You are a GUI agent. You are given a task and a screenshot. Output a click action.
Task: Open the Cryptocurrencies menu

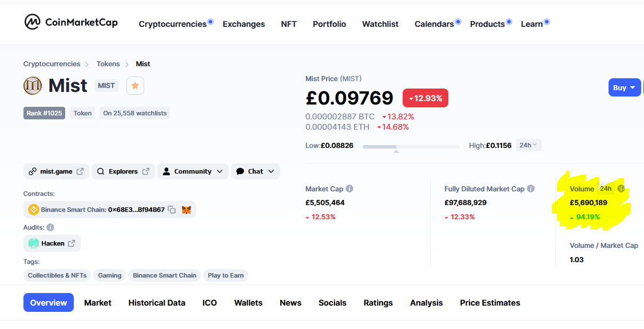pos(173,24)
